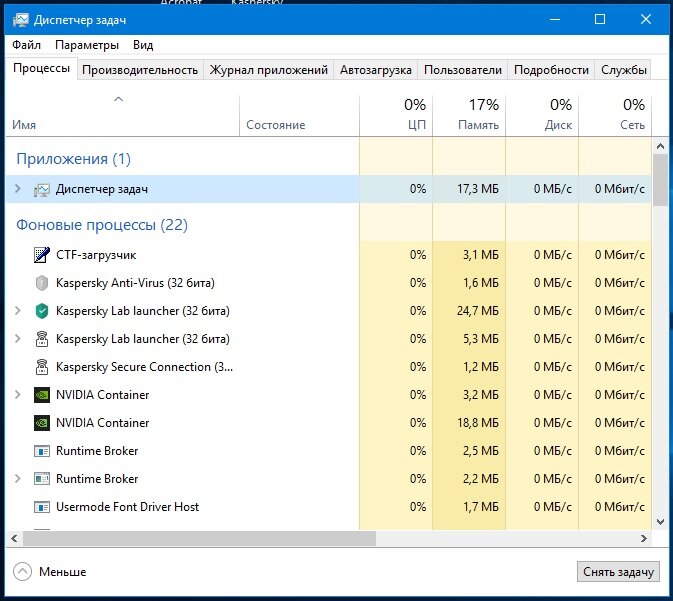Click the Task Manager icon in the title bar

(x=20, y=20)
